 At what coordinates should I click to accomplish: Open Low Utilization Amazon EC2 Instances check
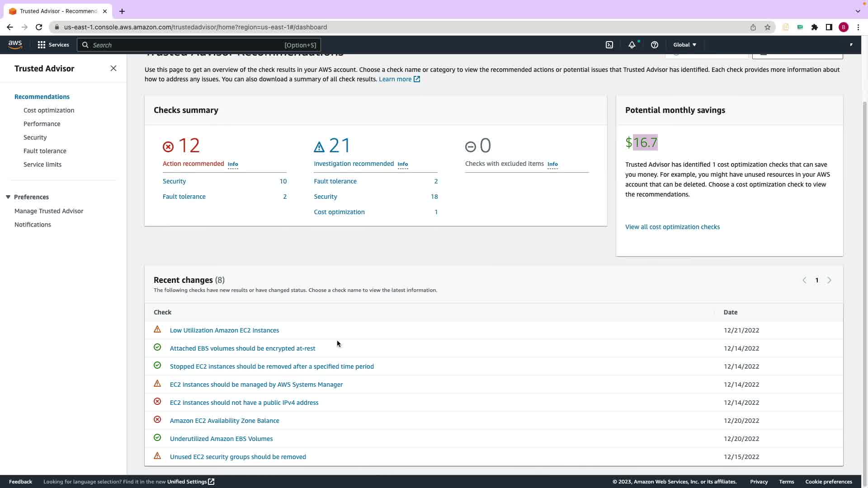224,330
